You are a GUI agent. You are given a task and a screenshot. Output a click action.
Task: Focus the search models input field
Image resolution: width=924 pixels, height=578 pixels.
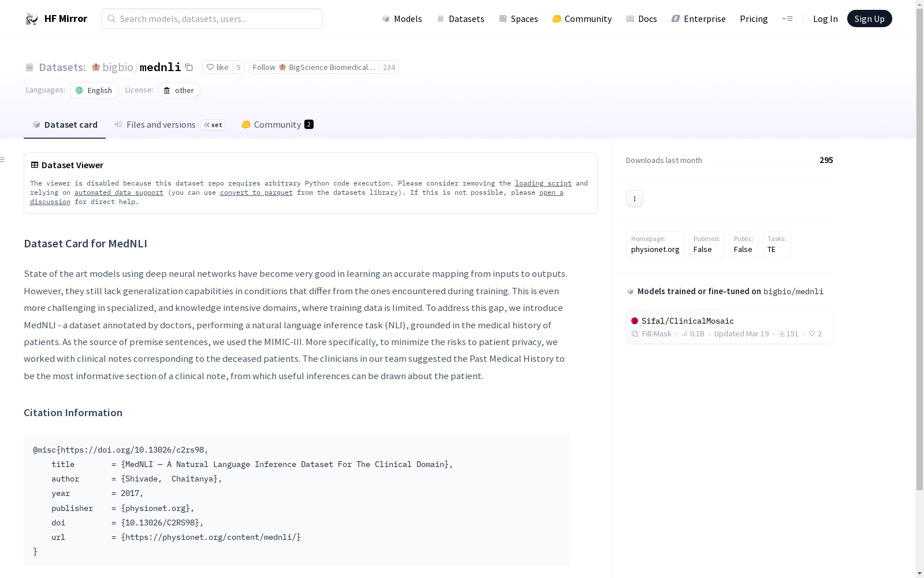(212, 18)
